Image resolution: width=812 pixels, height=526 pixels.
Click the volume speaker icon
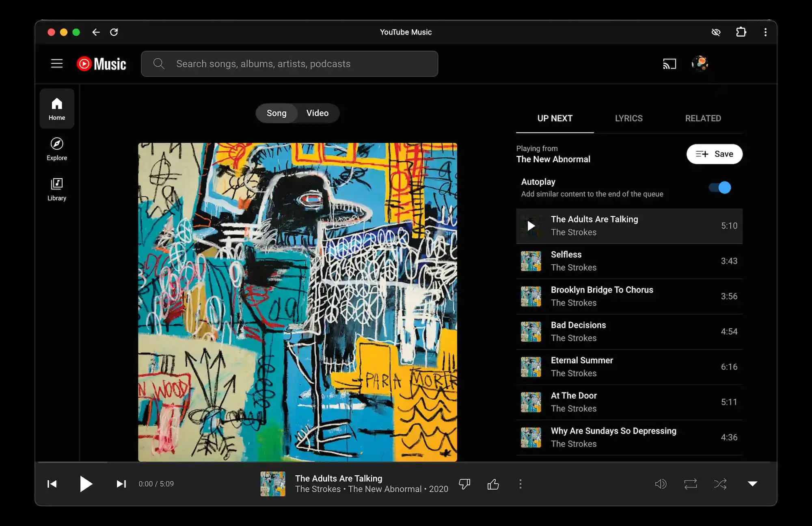pos(661,483)
